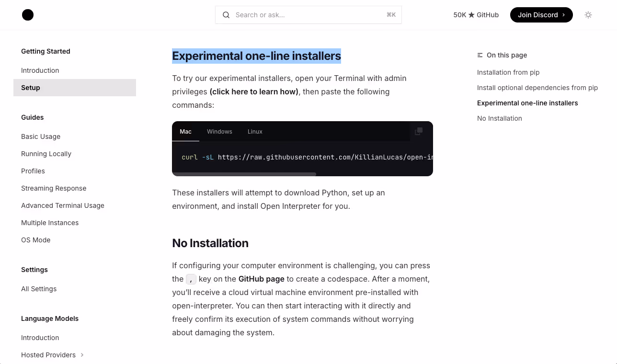Jump to Installation from pip section

click(508, 72)
